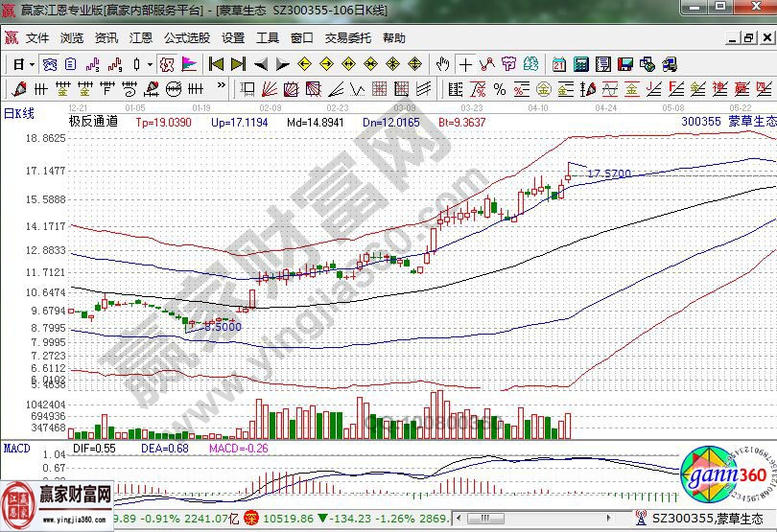Click the yellow diamond left arrow icon

point(305,64)
